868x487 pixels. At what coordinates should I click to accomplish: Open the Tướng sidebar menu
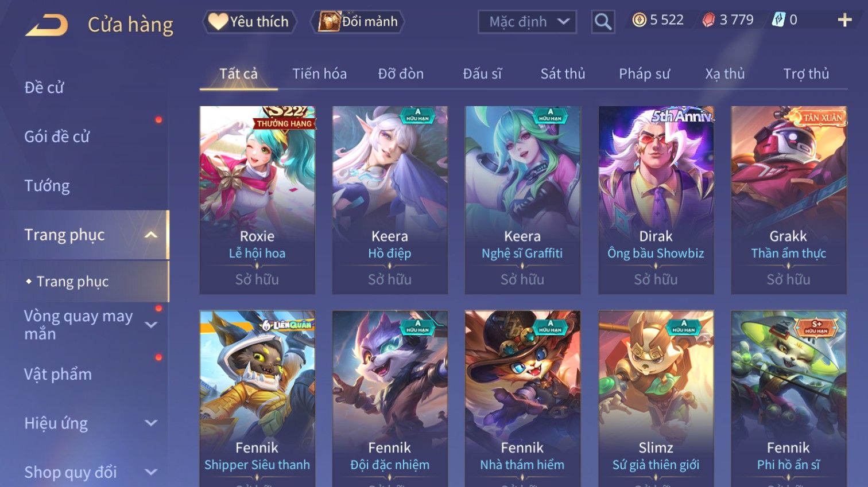click(x=47, y=186)
